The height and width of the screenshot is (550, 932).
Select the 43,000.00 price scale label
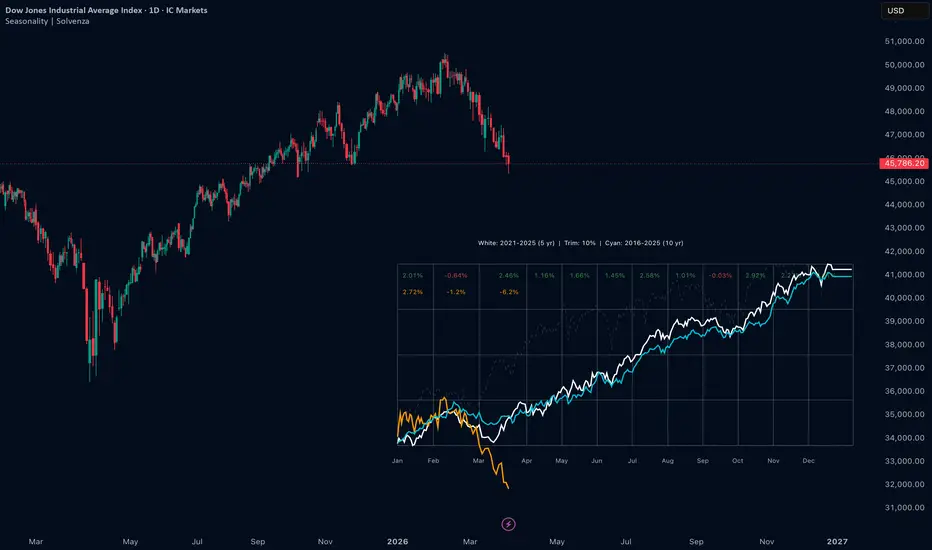(905, 228)
